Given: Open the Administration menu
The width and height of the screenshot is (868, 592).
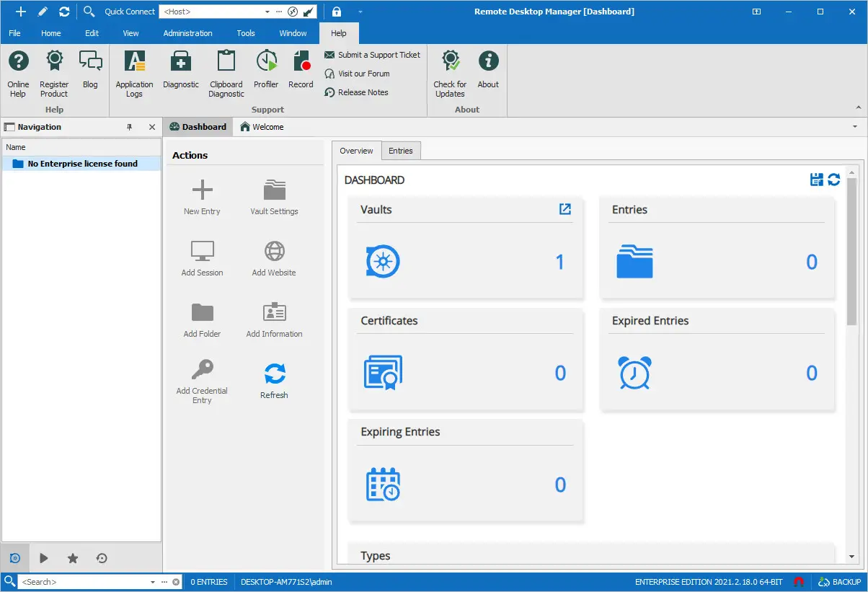Looking at the screenshot, I should (187, 33).
